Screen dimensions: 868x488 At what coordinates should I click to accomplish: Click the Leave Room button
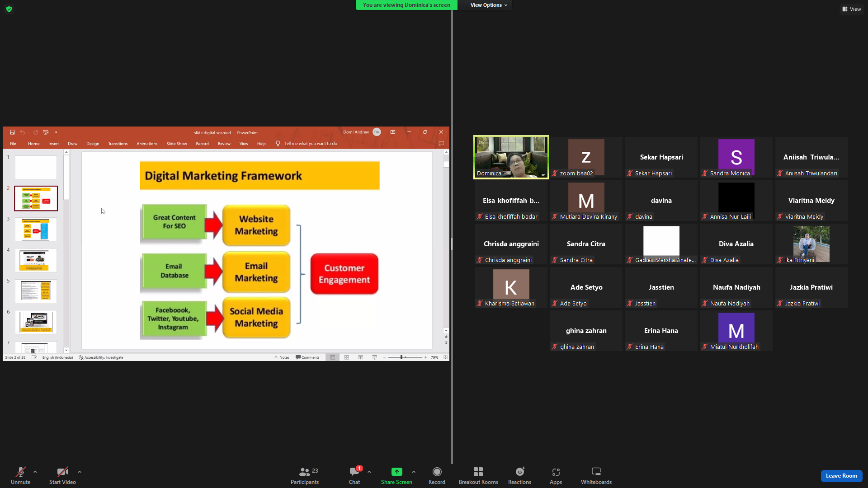coord(841,476)
